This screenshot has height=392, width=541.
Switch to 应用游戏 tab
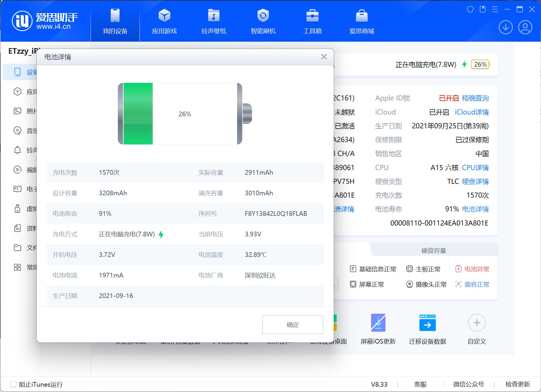click(164, 21)
